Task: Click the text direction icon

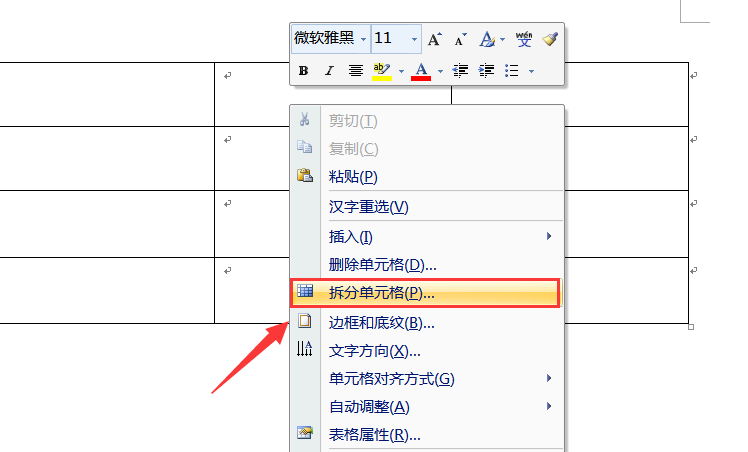Action: [x=304, y=349]
